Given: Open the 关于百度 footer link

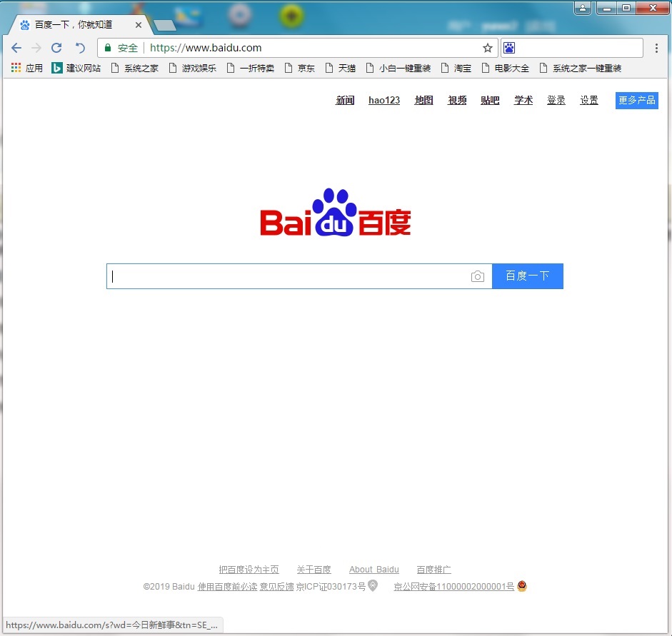Looking at the screenshot, I should [x=314, y=569].
